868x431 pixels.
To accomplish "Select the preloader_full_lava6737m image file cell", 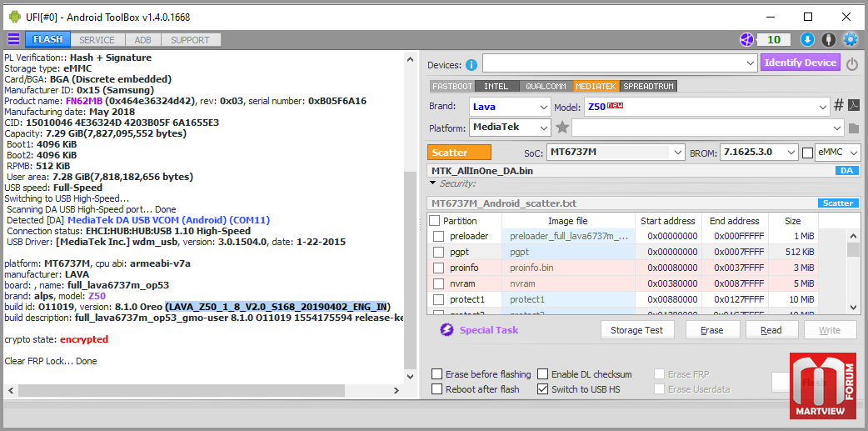I will (568, 236).
